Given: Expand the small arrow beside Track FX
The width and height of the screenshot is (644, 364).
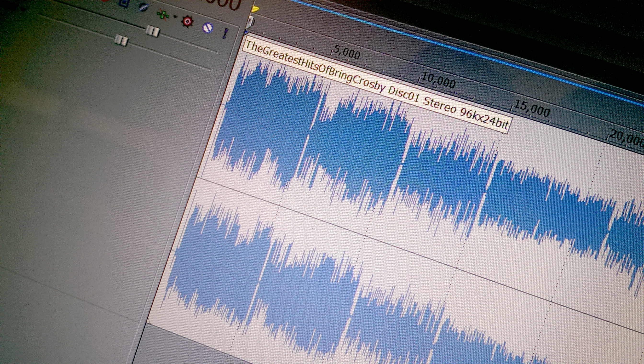Looking at the screenshot, I should 175,17.
